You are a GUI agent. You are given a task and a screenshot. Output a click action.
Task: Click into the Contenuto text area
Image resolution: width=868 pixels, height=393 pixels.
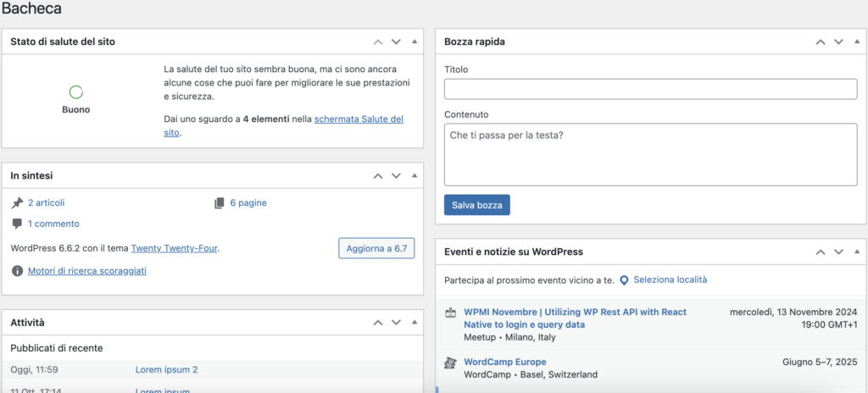[650, 154]
